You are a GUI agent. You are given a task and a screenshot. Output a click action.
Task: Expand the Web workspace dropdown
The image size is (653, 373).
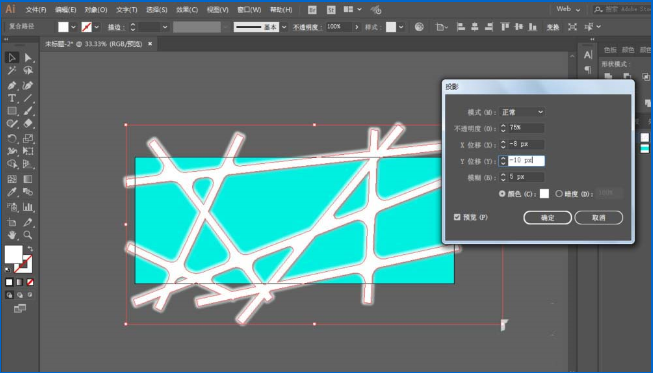pyautogui.click(x=568, y=9)
